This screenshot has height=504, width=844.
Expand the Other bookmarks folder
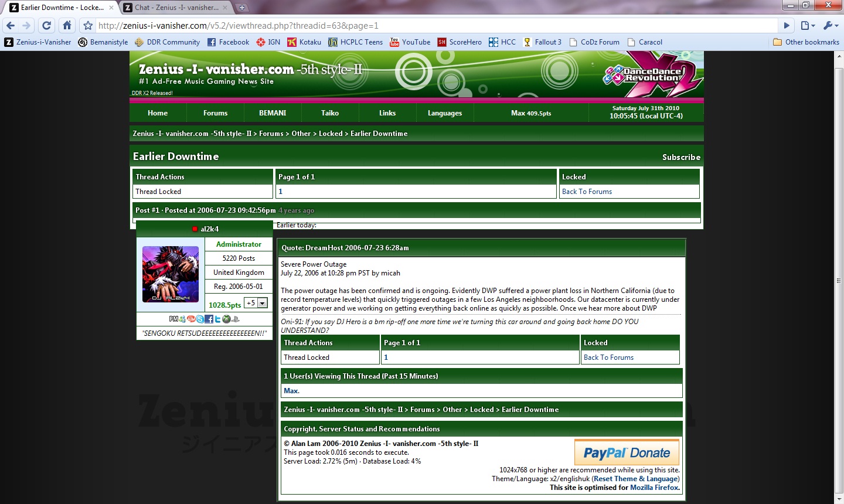pos(806,42)
